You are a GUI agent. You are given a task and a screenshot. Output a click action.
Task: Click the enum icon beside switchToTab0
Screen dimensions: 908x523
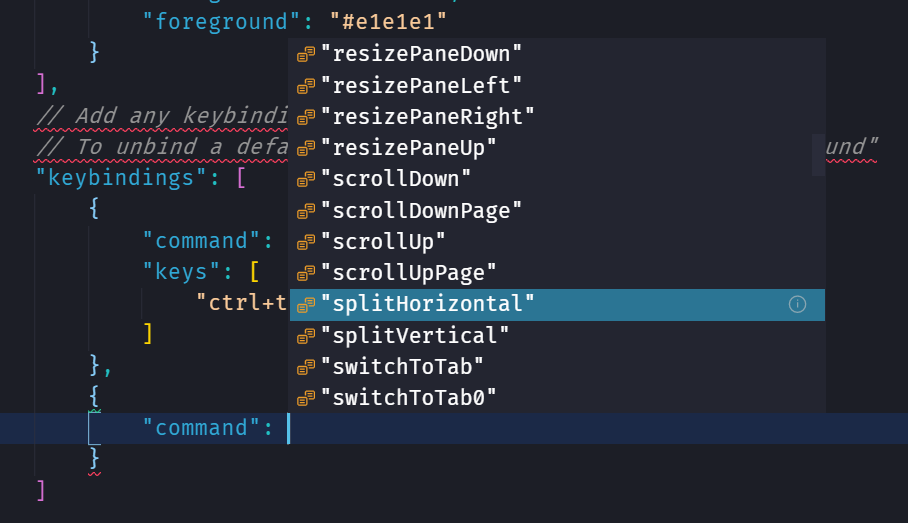click(307, 398)
